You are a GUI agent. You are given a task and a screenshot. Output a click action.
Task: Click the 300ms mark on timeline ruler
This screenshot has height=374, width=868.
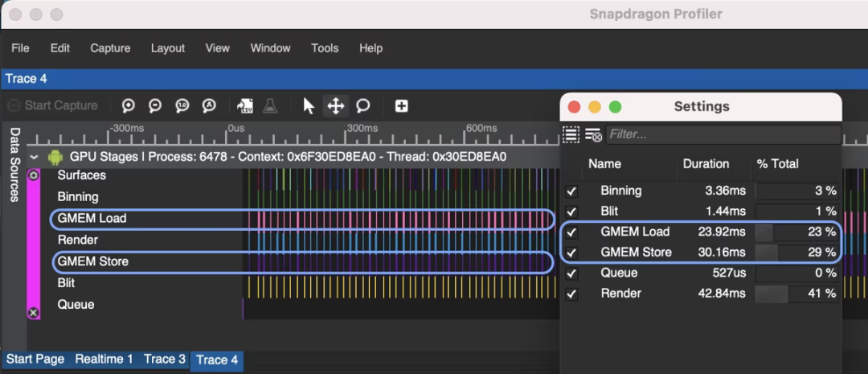(x=362, y=129)
